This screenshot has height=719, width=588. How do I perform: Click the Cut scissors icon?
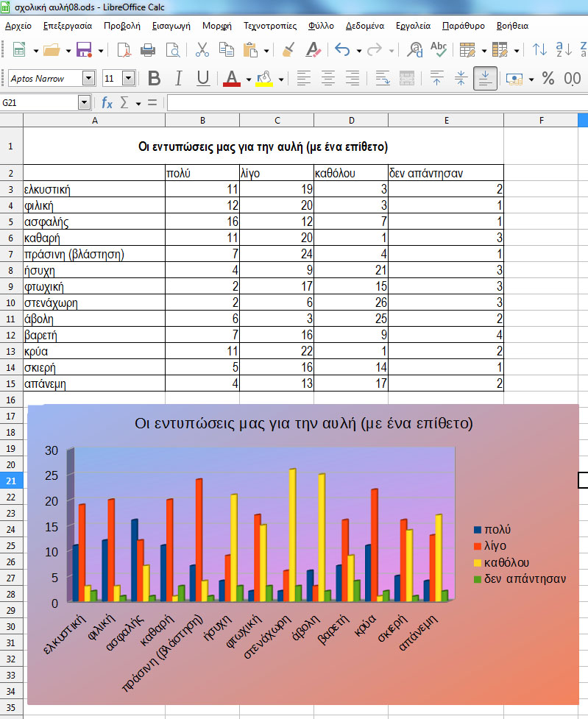202,50
